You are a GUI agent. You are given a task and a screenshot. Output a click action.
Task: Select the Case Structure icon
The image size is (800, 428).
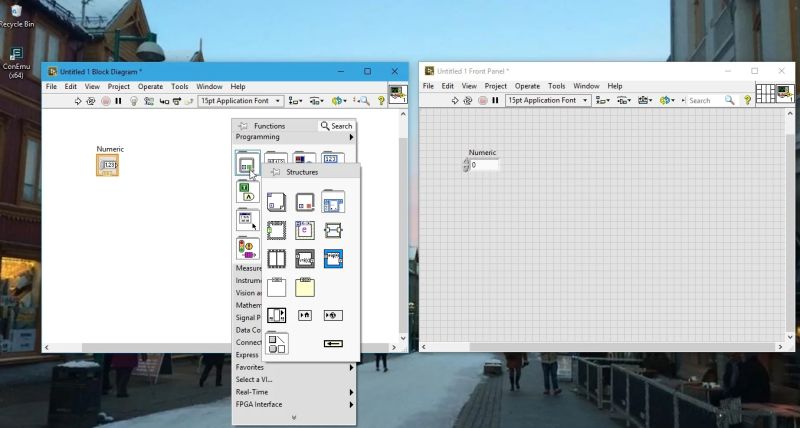(x=277, y=230)
